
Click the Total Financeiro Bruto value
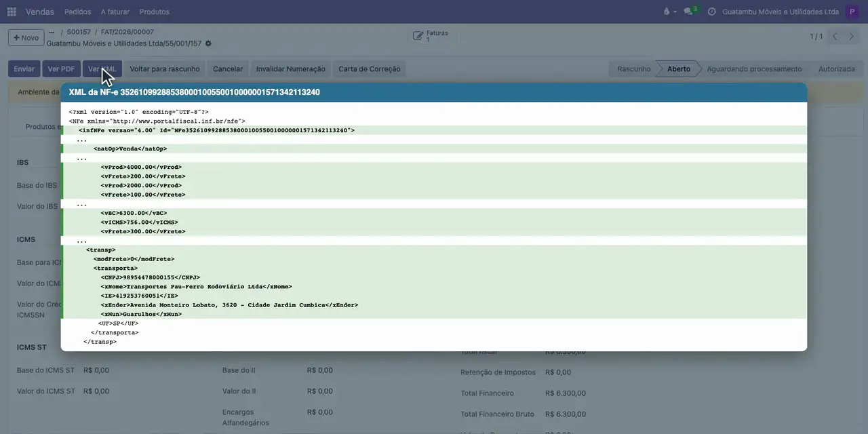565,414
